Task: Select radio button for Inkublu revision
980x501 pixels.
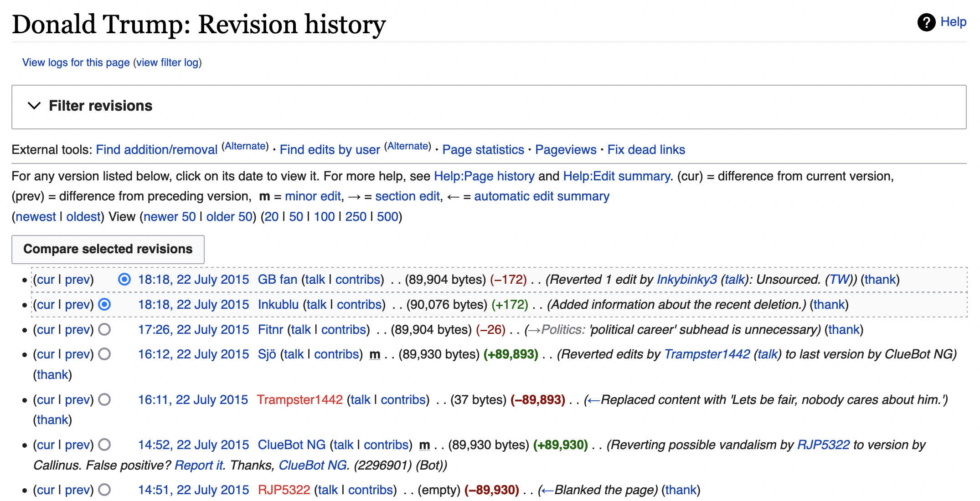Action: click(x=104, y=304)
